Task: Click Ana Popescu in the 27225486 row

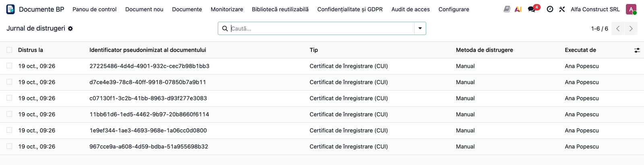Action: coord(582,66)
